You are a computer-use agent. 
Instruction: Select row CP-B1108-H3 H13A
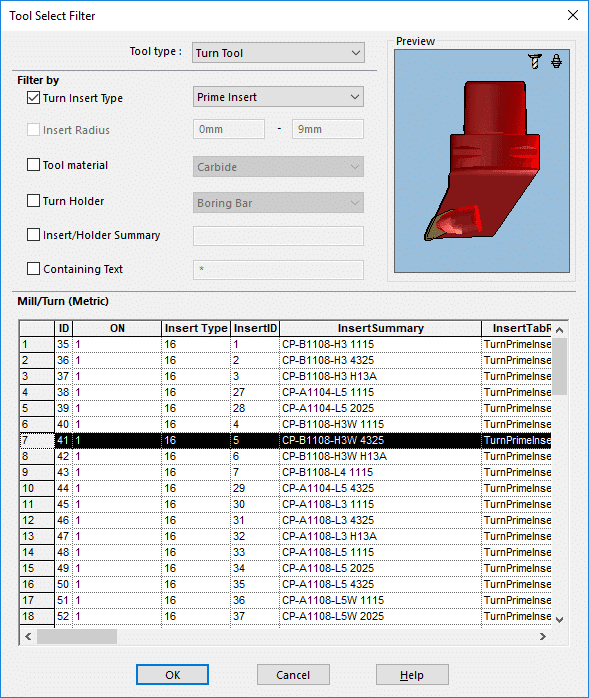tap(285, 376)
